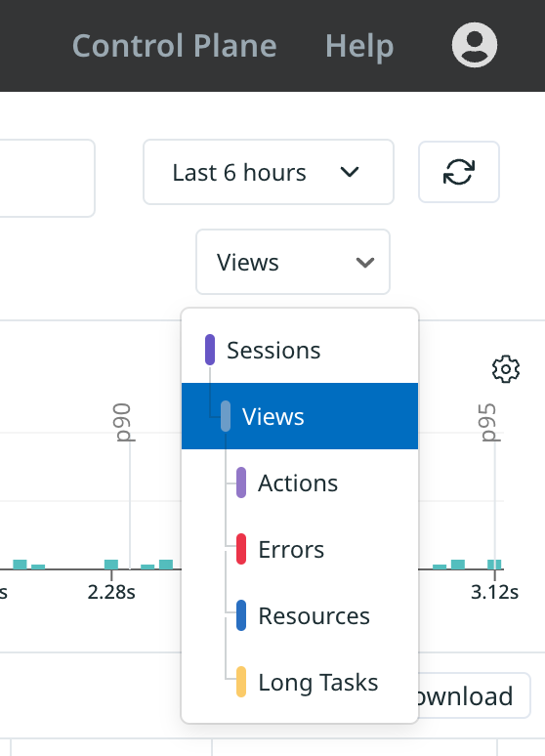Image resolution: width=545 pixels, height=756 pixels.
Task: Open the Control Plane navigation link
Action: pyautogui.click(x=175, y=46)
